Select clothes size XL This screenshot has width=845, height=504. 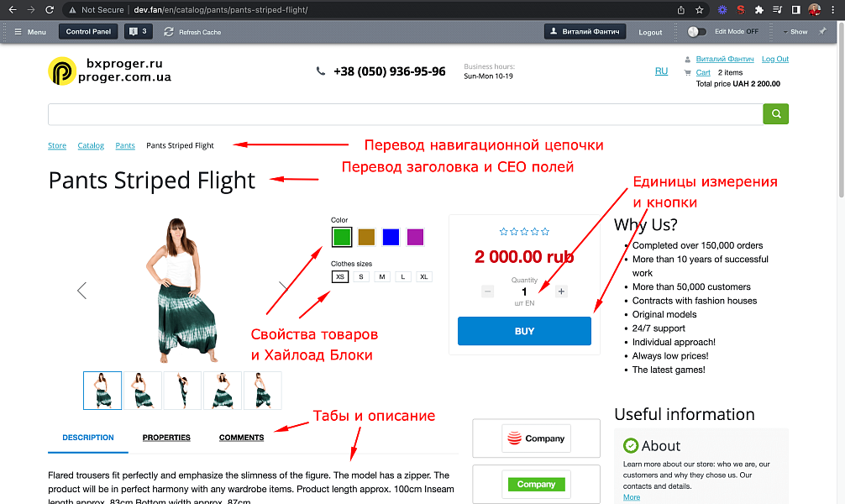[x=424, y=276]
